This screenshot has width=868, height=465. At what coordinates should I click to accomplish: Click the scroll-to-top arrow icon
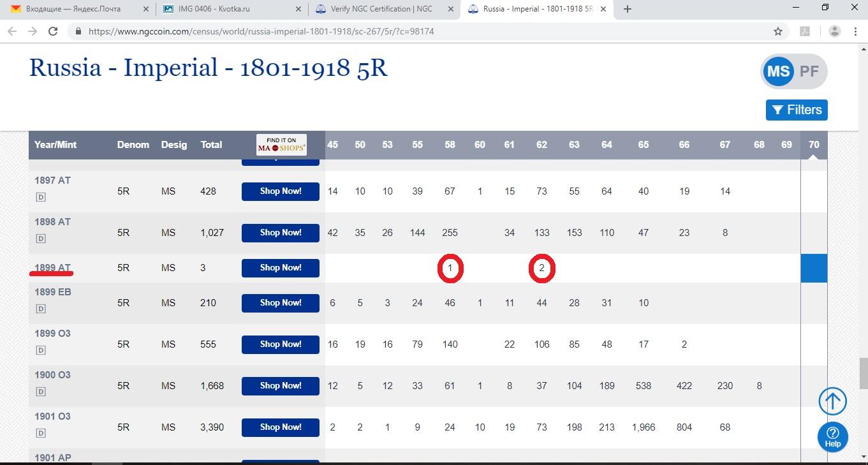pos(832,401)
